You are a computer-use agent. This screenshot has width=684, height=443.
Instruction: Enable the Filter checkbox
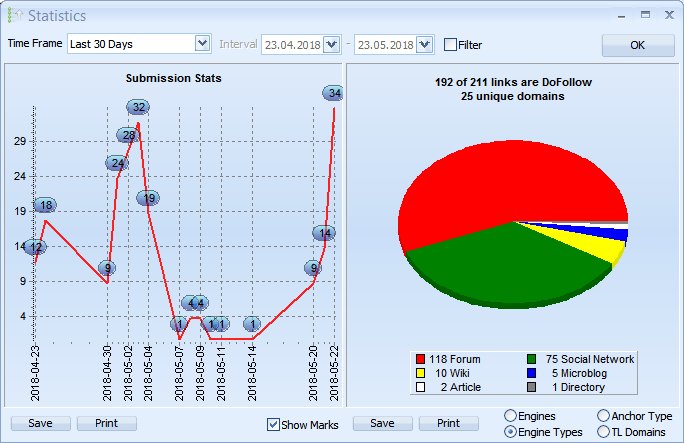450,44
